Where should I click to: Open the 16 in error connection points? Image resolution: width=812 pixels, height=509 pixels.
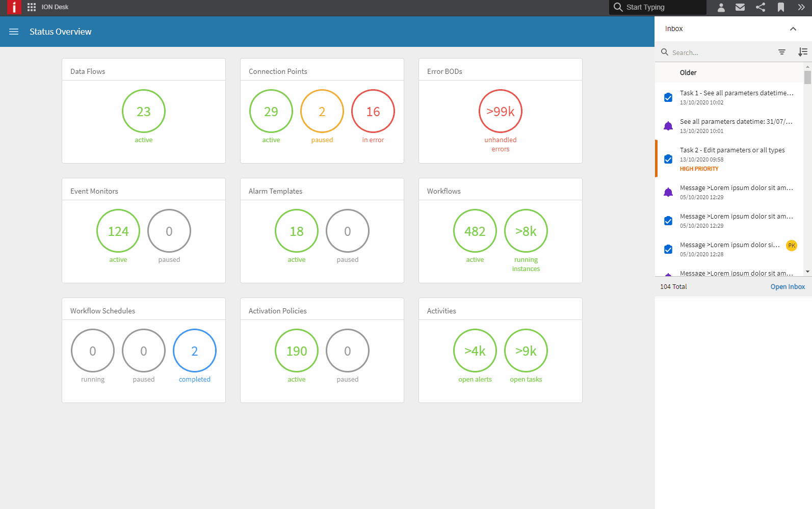pos(373,111)
